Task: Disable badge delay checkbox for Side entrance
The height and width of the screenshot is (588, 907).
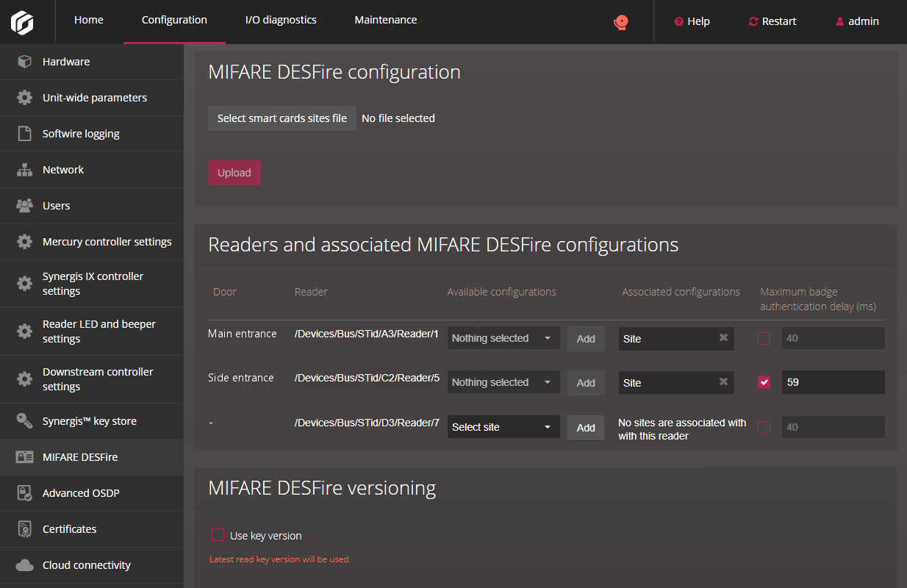Action: point(764,382)
